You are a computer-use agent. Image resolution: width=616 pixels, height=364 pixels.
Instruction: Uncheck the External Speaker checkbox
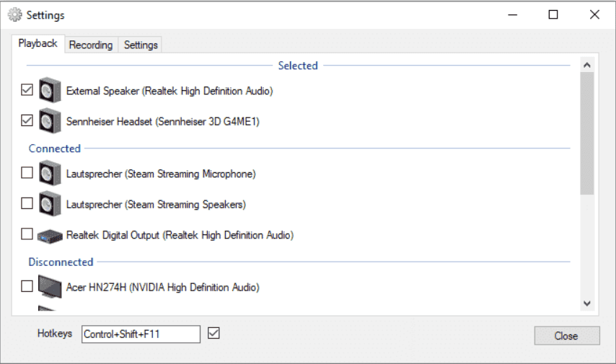(x=27, y=91)
